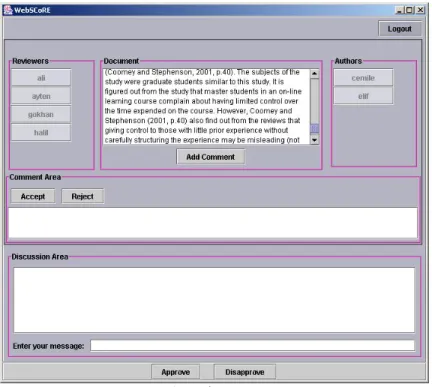Image resolution: width=432 pixels, height=387 pixels.
Task: Click the document text pane
Action: point(207,107)
